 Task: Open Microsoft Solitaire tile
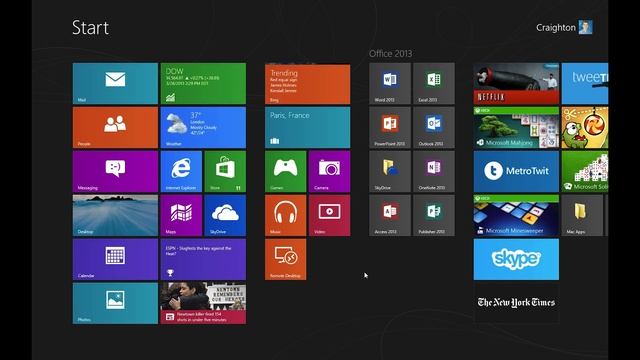pyautogui.click(x=585, y=171)
